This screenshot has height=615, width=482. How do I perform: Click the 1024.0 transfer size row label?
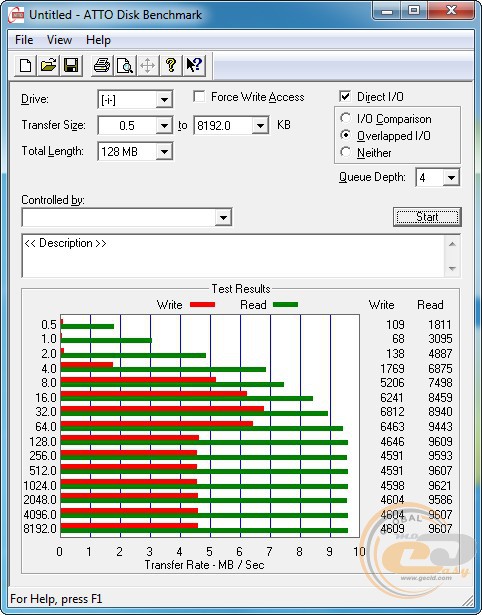40,486
